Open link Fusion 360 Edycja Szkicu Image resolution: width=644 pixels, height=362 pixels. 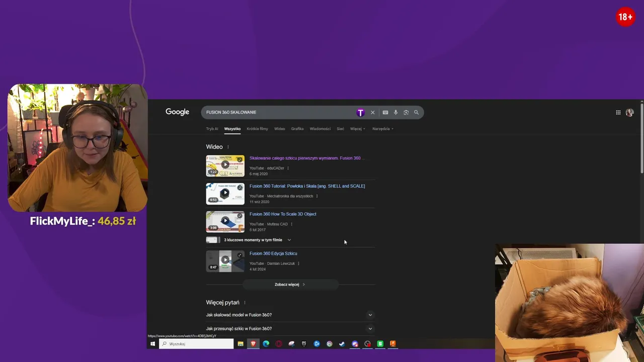273,253
